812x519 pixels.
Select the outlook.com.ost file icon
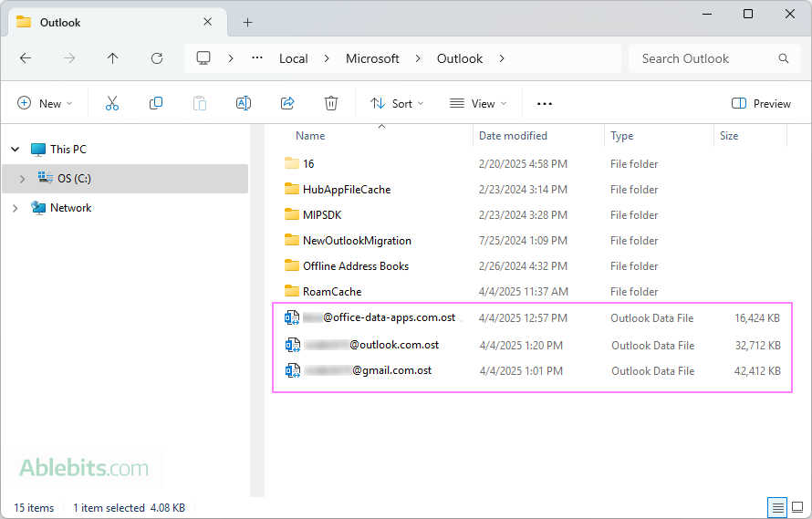click(x=293, y=345)
